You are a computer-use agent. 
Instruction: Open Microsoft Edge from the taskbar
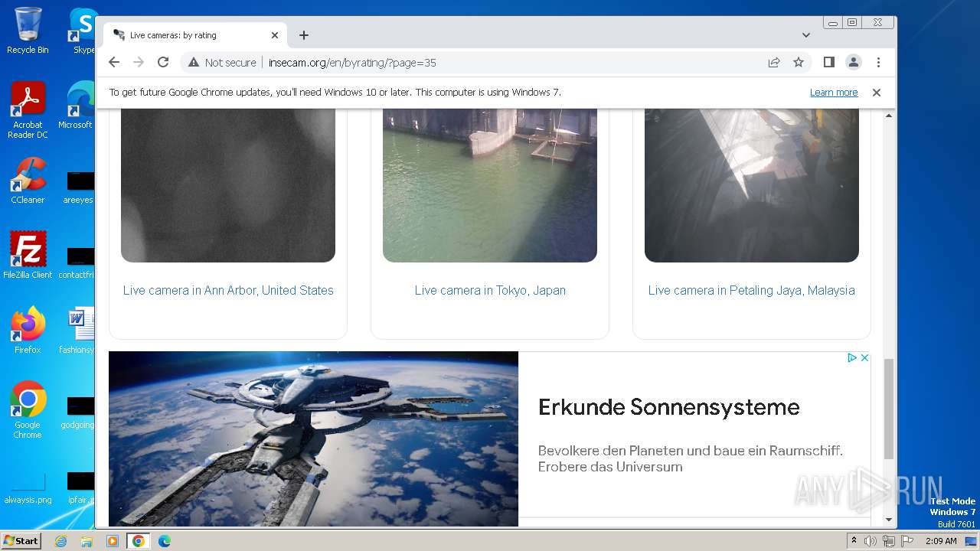click(x=165, y=541)
